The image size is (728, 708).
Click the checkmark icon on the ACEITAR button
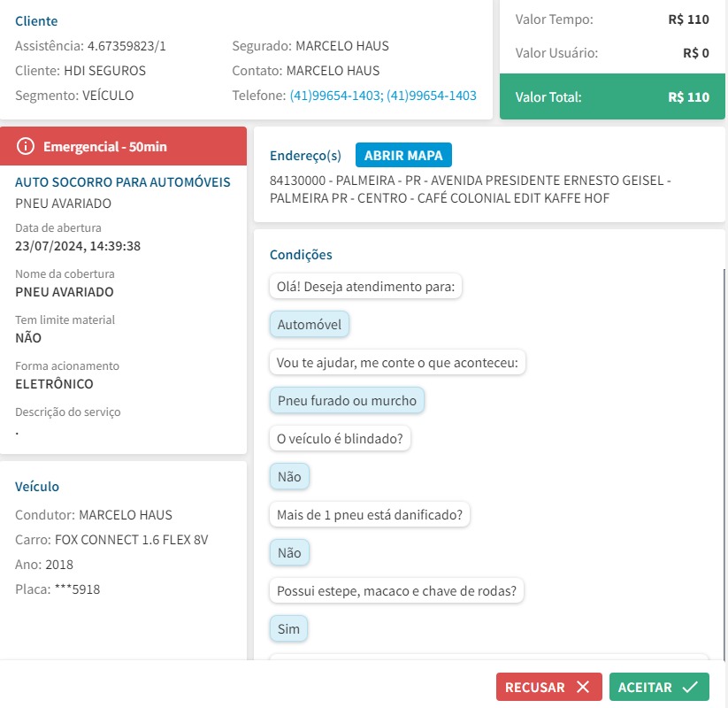coord(691,688)
